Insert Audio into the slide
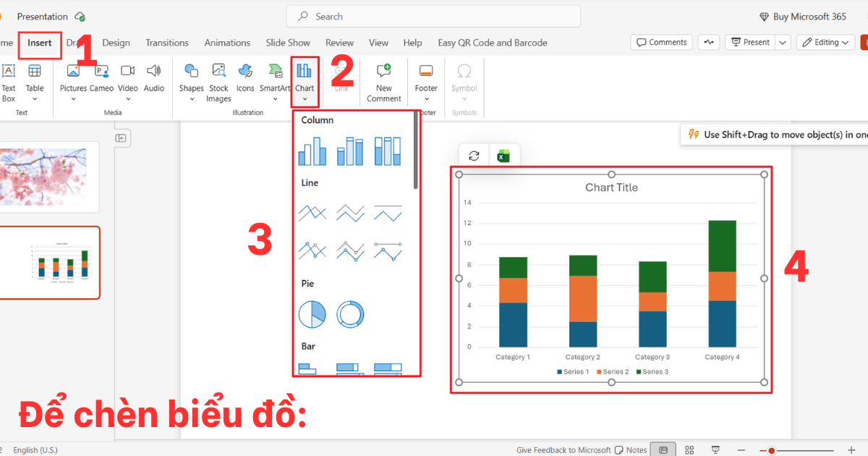 tap(154, 79)
